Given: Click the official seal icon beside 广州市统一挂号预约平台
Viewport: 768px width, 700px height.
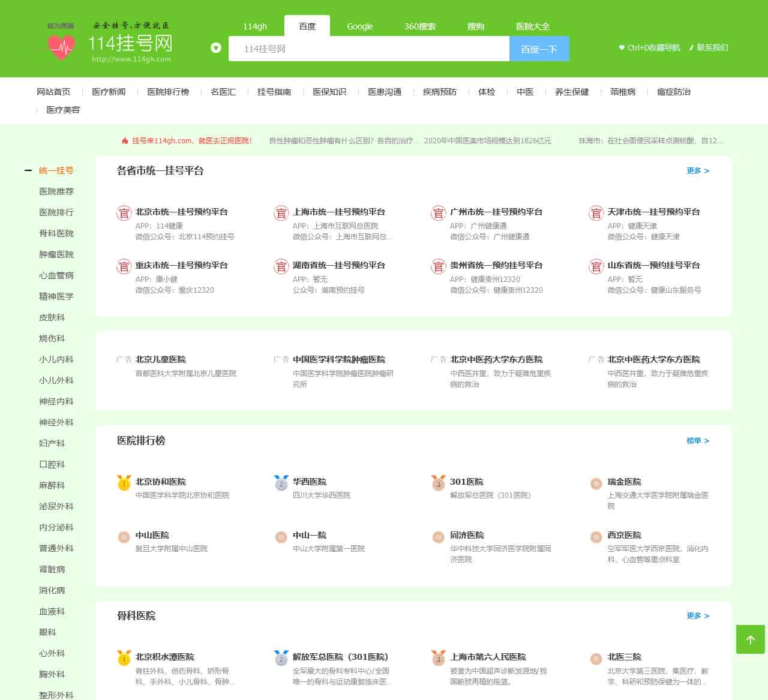Looking at the screenshot, I should (439, 212).
